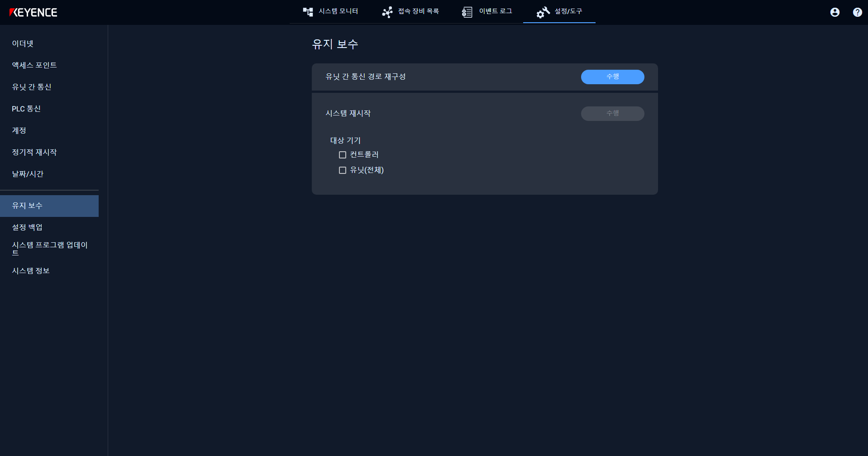Switch to the 시스템 모니터 tab
Screen dimensions: 868x456
330,12
